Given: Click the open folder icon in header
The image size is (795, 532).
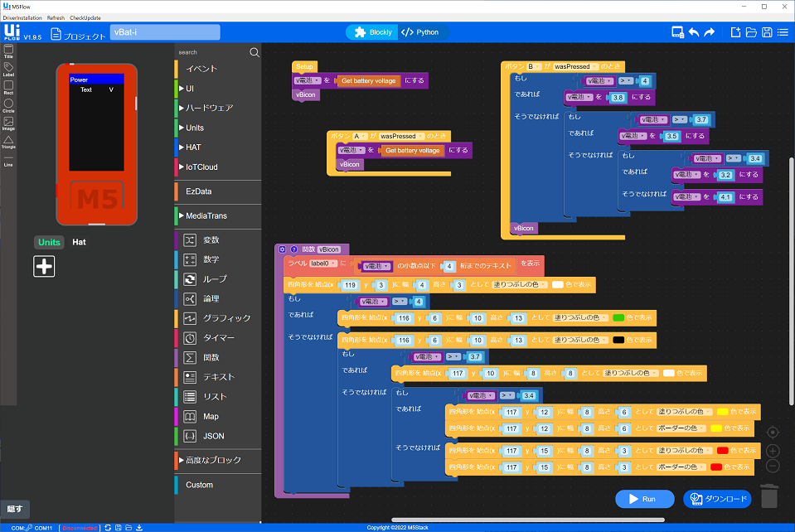Looking at the screenshot, I should (x=751, y=32).
